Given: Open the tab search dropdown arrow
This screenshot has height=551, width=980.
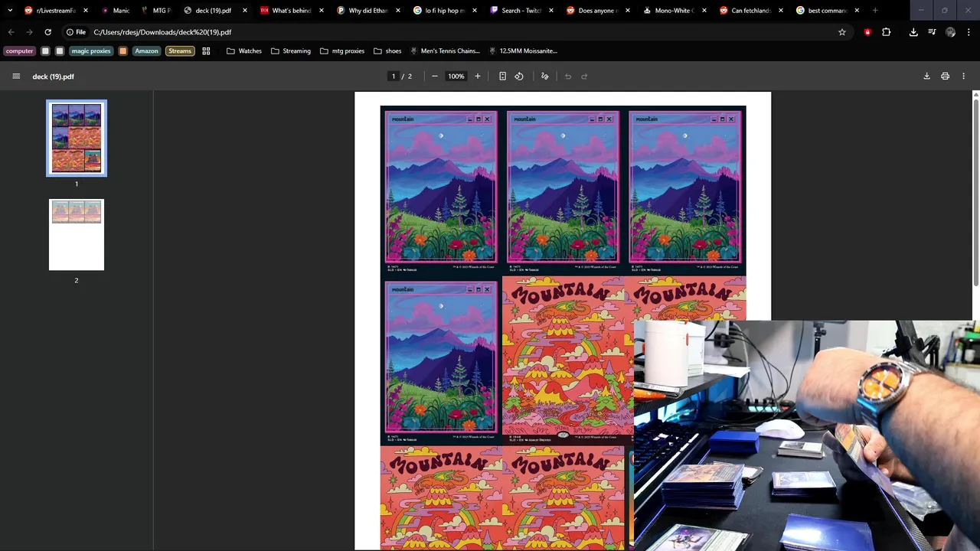Looking at the screenshot, I should pyautogui.click(x=10, y=11).
